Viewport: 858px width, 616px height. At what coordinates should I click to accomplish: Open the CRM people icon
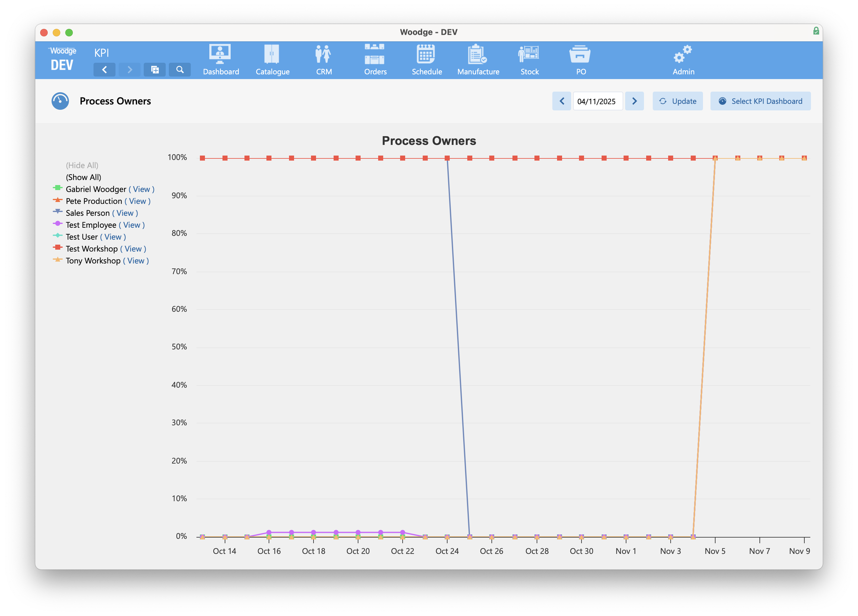coord(323,54)
